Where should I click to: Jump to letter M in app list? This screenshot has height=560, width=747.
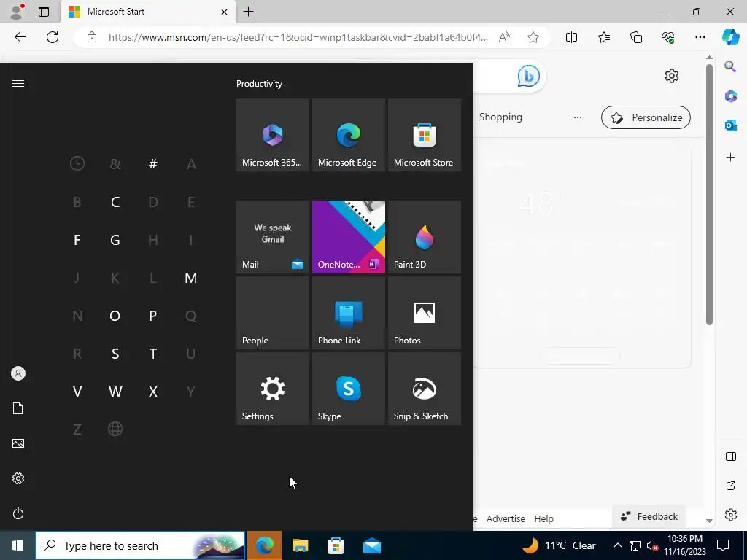click(191, 278)
